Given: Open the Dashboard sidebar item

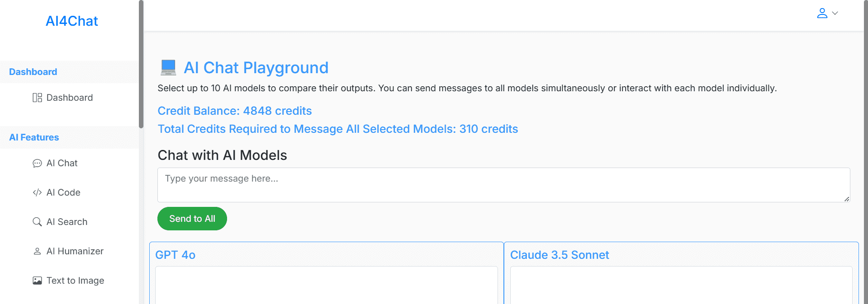Looking at the screenshot, I should click(x=69, y=98).
